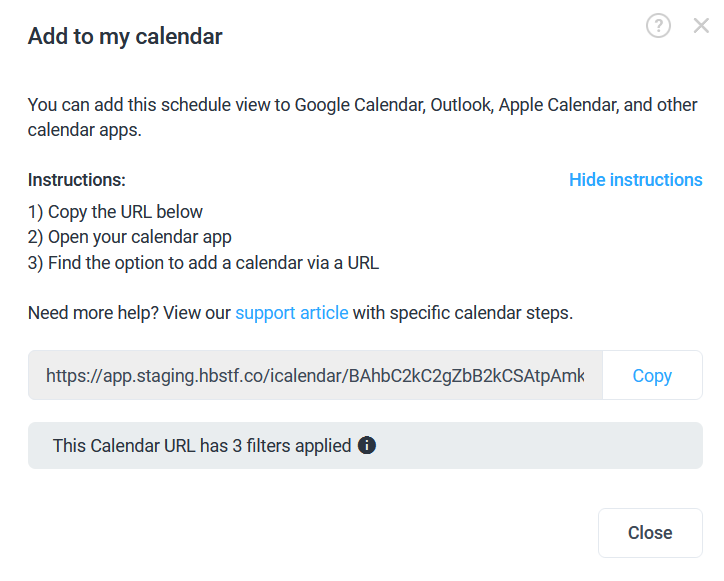Select step 1 Copy the URL below
The height and width of the screenshot is (581, 724).
click(x=115, y=212)
